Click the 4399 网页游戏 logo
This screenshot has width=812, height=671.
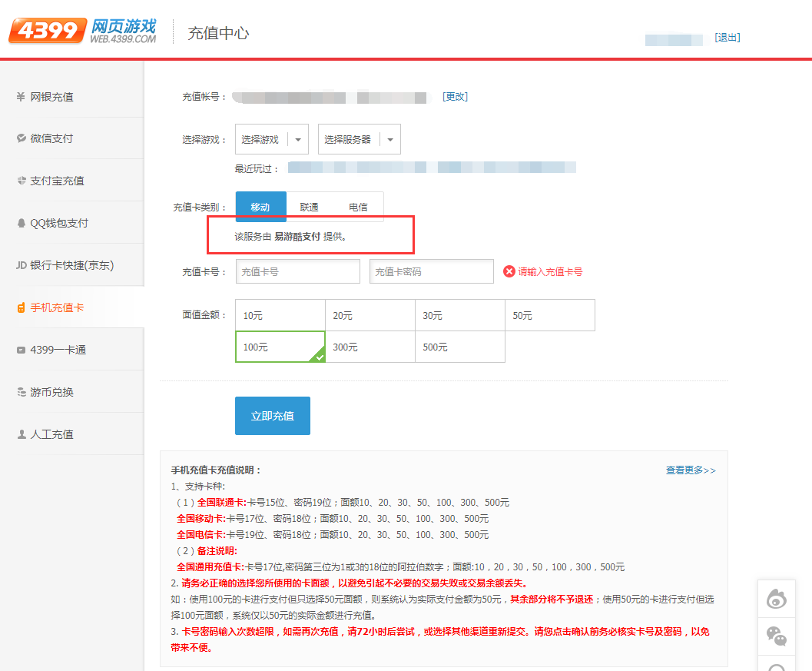[82, 31]
